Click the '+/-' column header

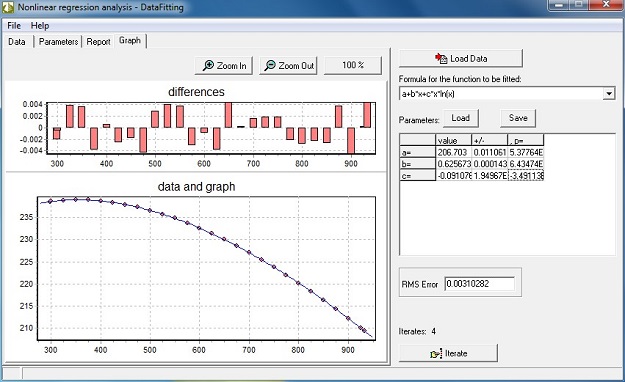tap(489, 140)
